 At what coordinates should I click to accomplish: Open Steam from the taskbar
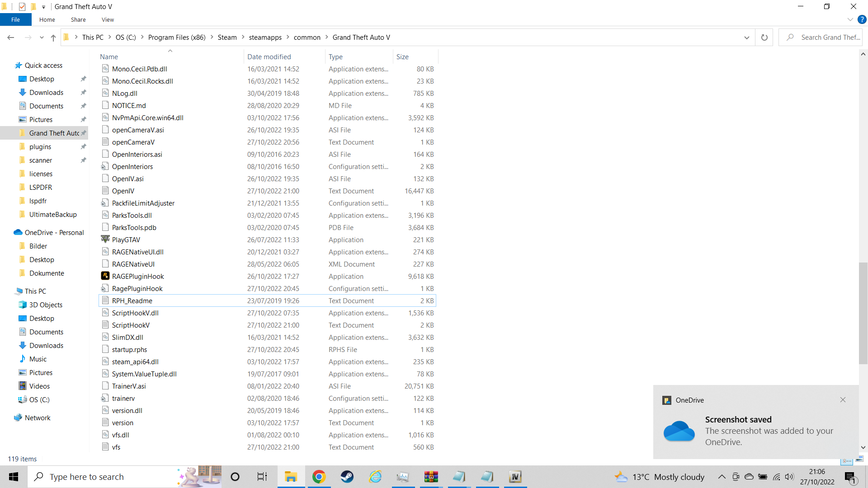[347, 477]
